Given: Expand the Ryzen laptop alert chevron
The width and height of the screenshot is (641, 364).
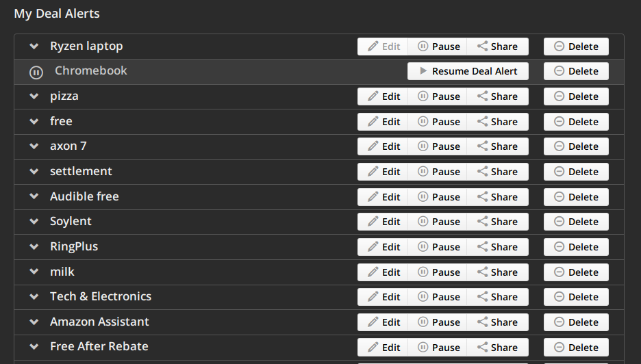Looking at the screenshot, I should click(x=34, y=47).
